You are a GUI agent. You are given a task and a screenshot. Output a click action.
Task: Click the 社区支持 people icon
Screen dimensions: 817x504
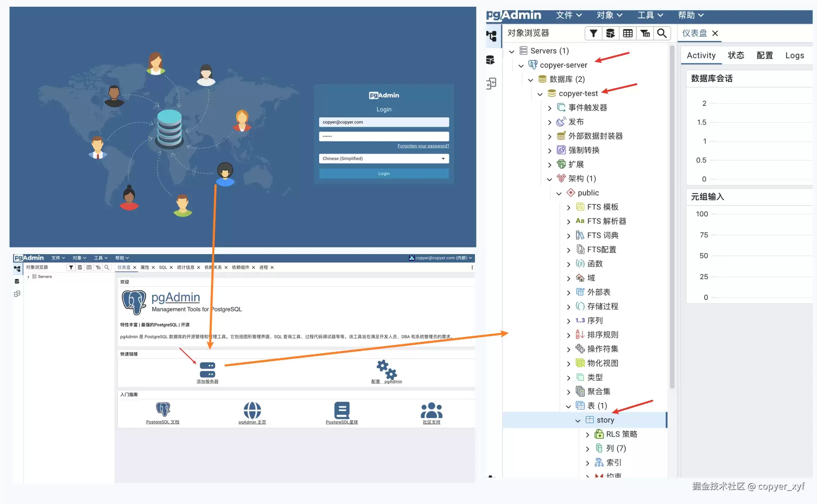(431, 411)
